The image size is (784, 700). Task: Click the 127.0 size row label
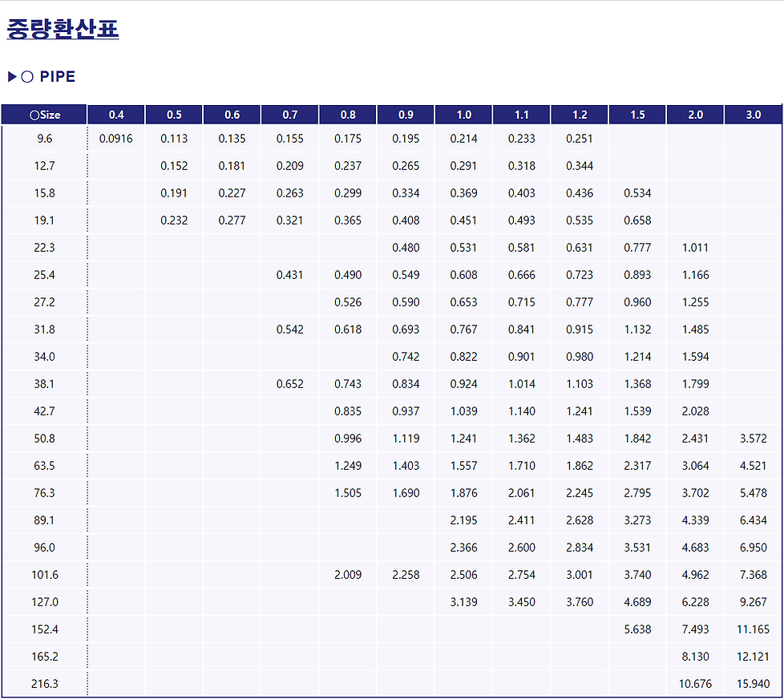(45, 602)
